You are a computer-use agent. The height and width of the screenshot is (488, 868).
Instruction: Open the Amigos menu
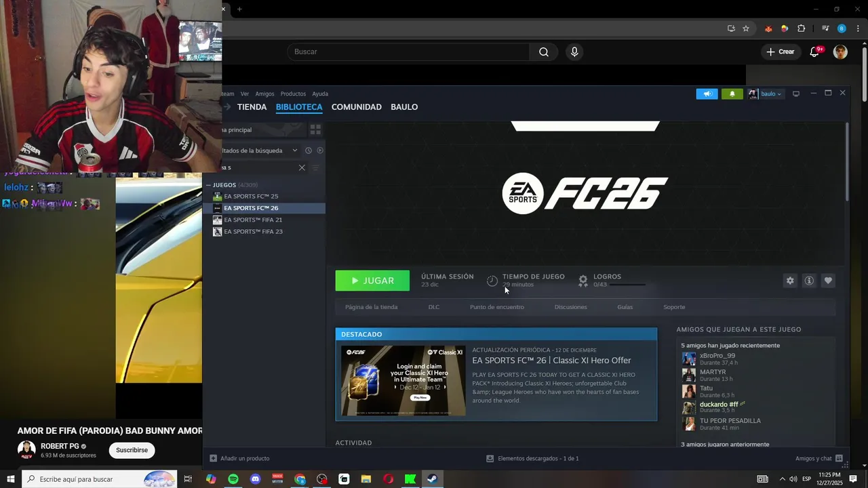(264, 94)
